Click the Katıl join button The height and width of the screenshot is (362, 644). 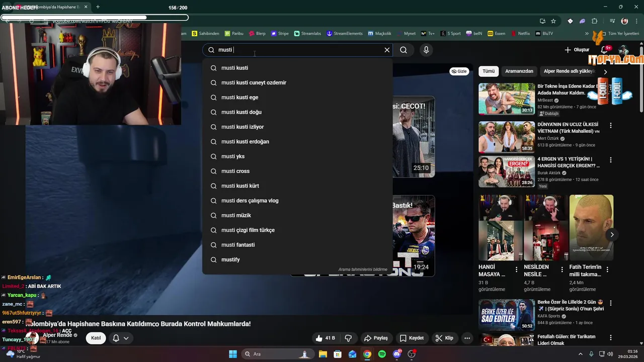tap(96, 338)
